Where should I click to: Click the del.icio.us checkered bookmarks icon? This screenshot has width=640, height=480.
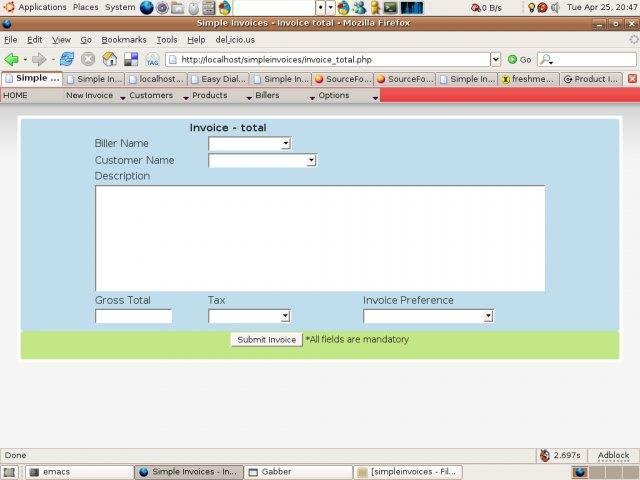click(131, 60)
